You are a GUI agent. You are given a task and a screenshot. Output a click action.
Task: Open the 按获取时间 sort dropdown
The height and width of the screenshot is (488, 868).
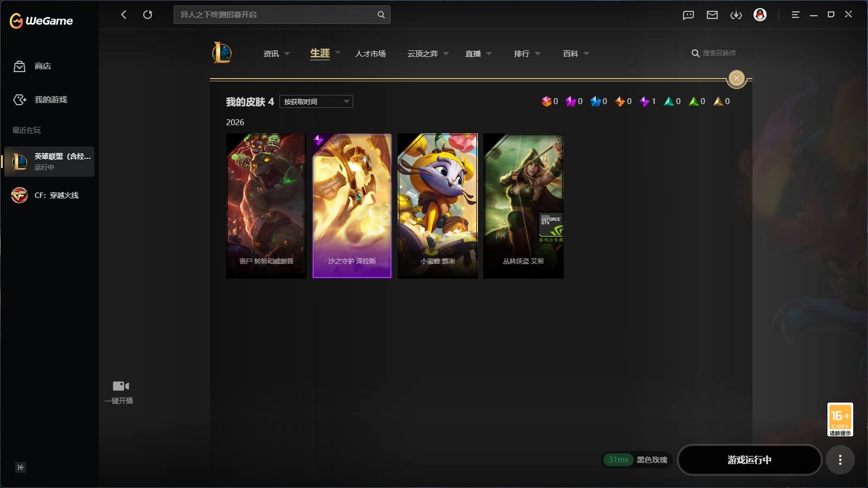316,101
